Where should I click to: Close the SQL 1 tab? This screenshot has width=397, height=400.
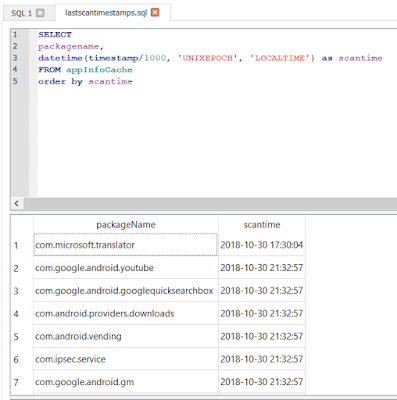coord(40,13)
